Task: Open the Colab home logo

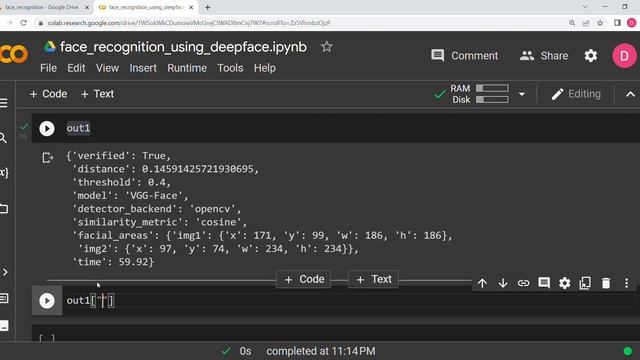Action: (14, 54)
